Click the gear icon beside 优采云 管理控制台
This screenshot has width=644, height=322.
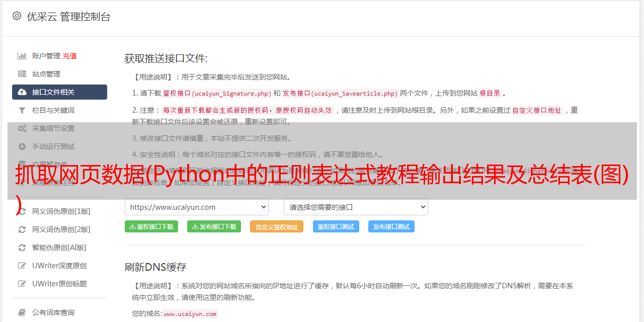(x=17, y=16)
